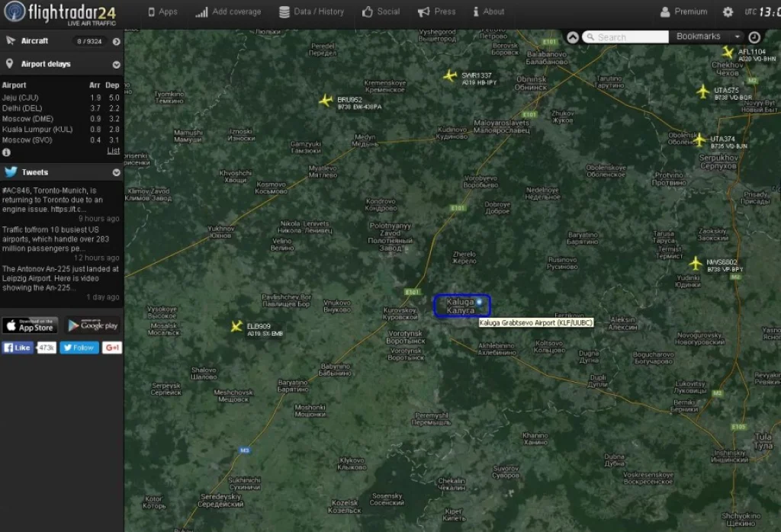Select the NWS6802 plane icon
781x532 pixels.
[695, 263]
